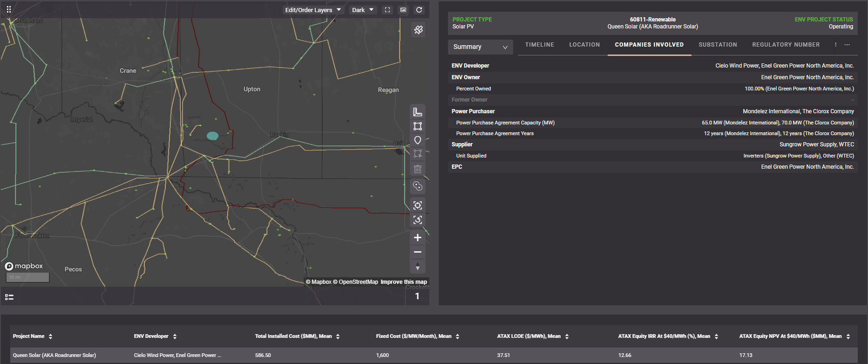Click the 1,600 fixed cost cell
Image resolution: width=868 pixels, height=364 pixels.
[382, 355]
